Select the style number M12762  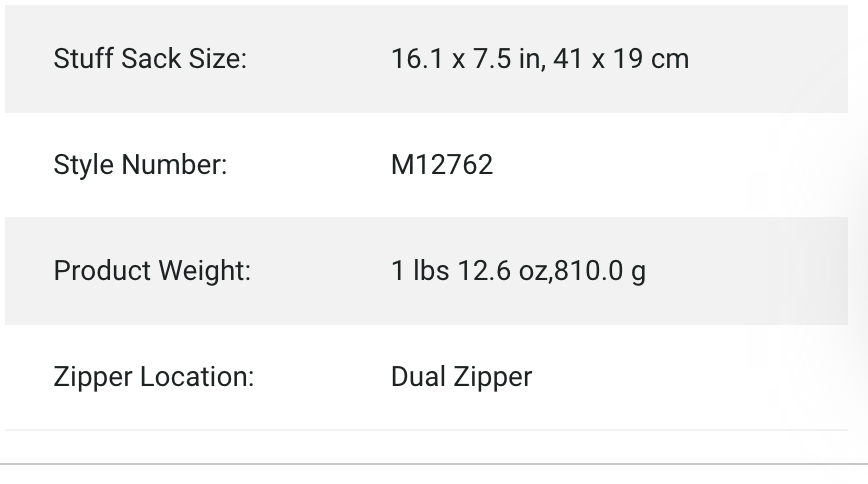[x=441, y=164]
